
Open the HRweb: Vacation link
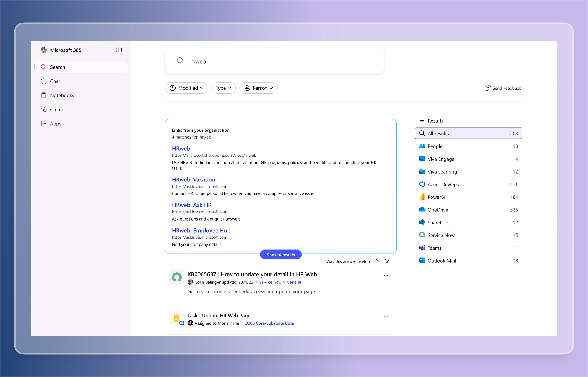click(193, 180)
